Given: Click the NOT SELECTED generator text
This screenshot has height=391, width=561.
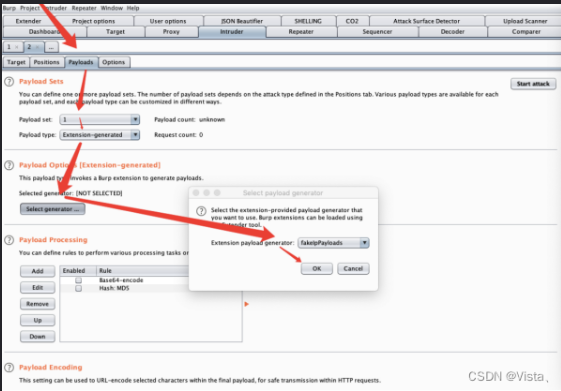Looking at the screenshot, I should click(x=99, y=193).
